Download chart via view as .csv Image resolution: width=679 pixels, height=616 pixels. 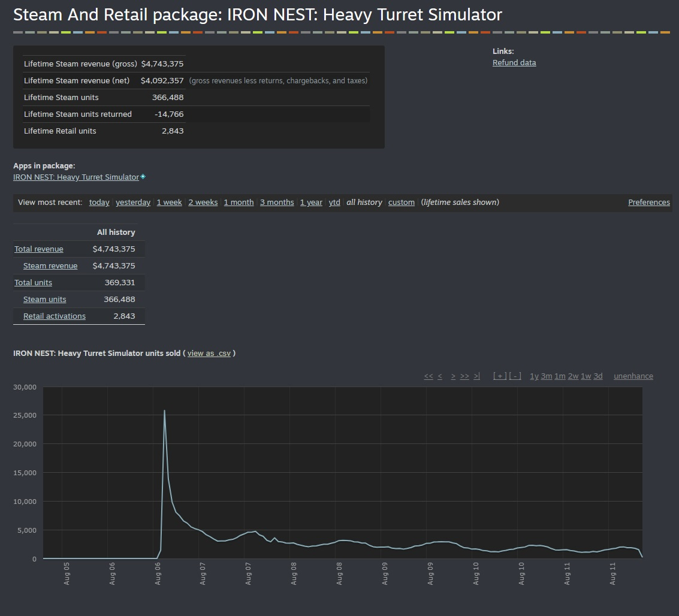click(x=209, y=353)
